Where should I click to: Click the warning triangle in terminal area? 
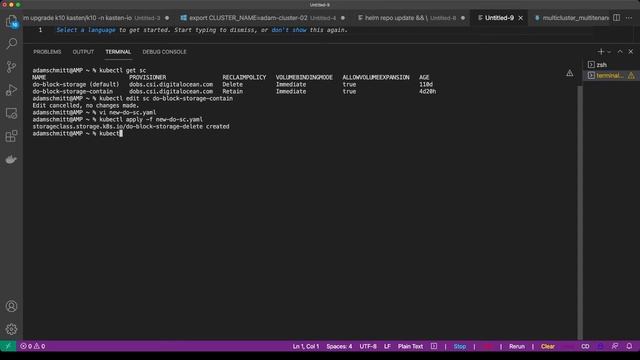point(569,73)
